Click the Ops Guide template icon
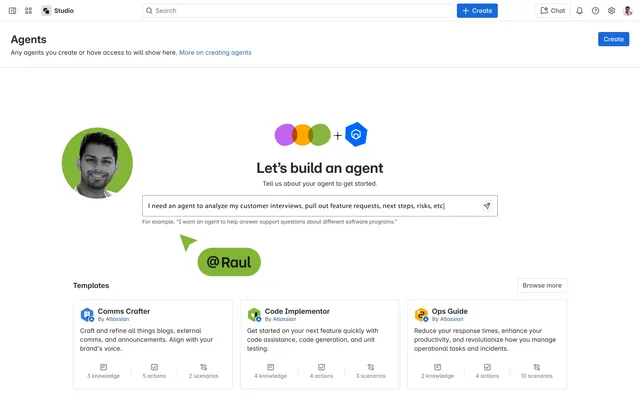 [421, 315]
